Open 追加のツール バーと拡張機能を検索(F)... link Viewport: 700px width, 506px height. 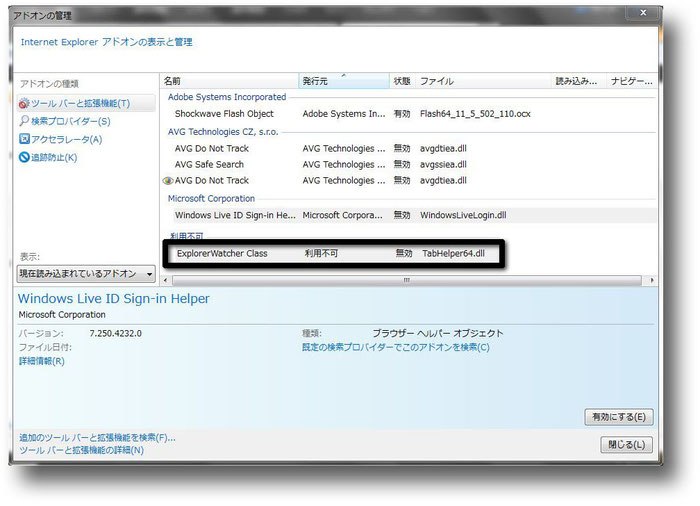click(97, 438)
